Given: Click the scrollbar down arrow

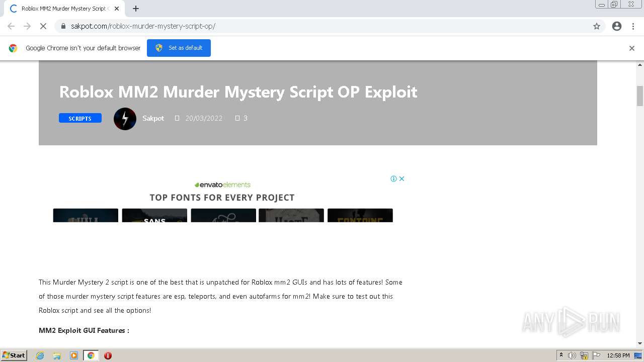Looking at the screenshot, I should tap(640, 343).
